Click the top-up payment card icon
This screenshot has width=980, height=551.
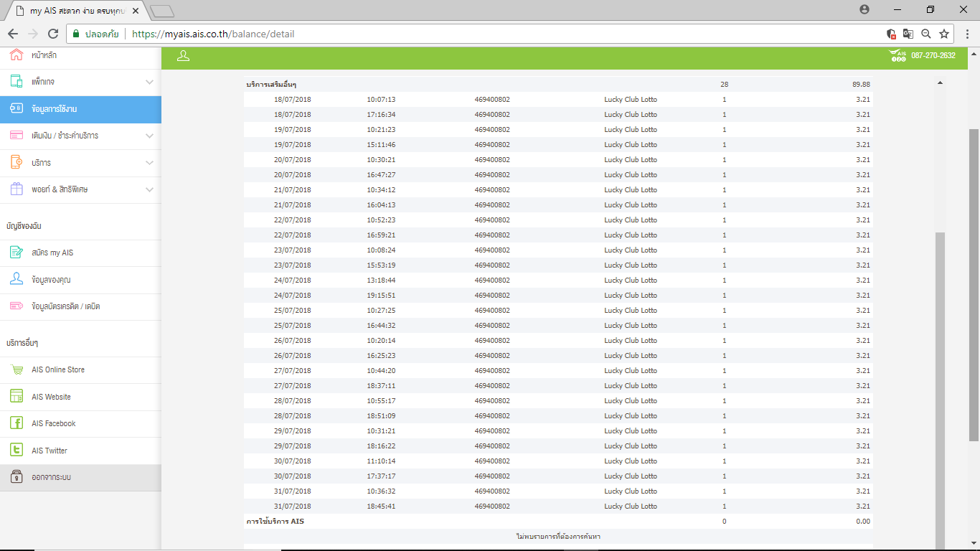(17, 136)
